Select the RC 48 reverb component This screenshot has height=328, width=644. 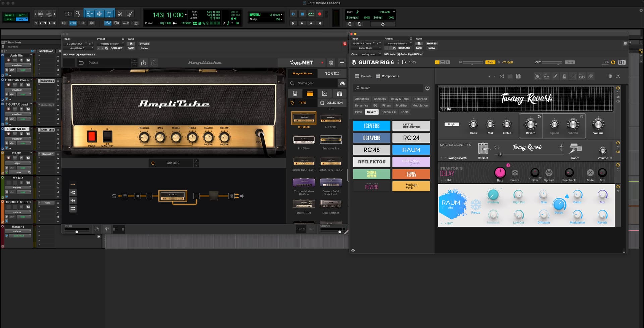372,150
